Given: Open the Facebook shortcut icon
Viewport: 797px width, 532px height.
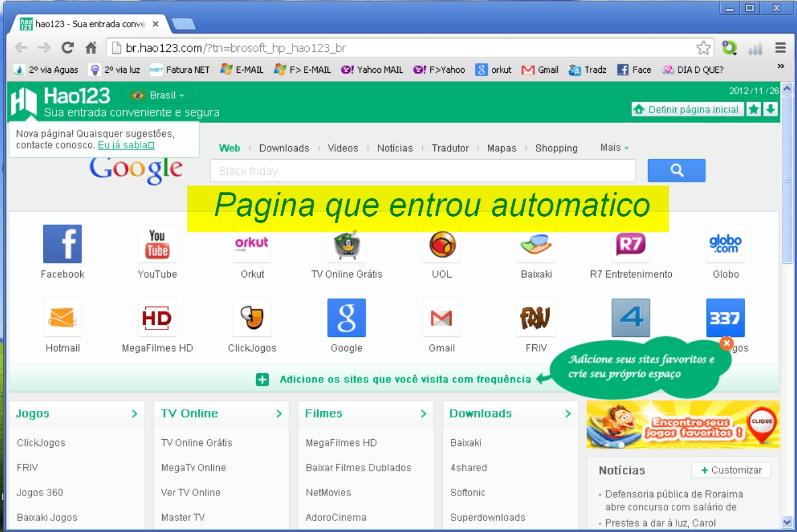Looking at the screenshot, I should pos(63,244).
